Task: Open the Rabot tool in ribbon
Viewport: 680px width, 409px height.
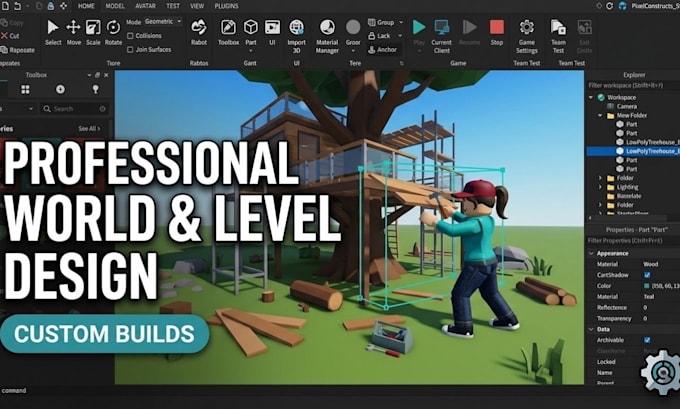Action: click(x=199, y=32)
